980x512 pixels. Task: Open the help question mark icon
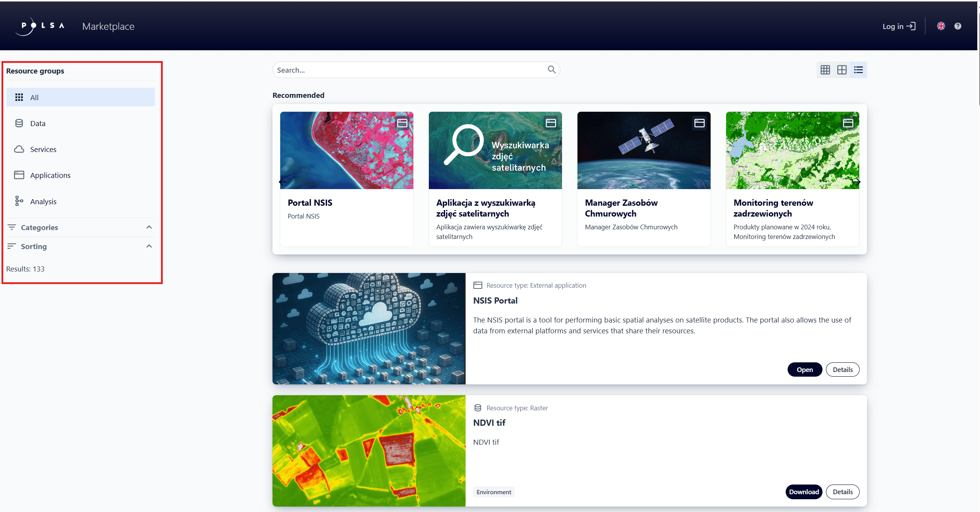pyautogui.click(x=958, y=26)
